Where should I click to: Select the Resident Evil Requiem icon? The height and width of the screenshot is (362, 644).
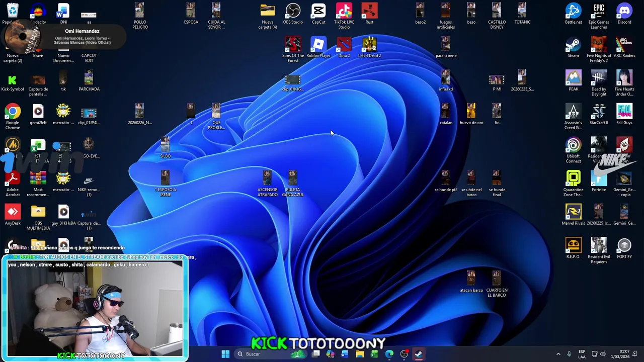(x=599, y=251)
